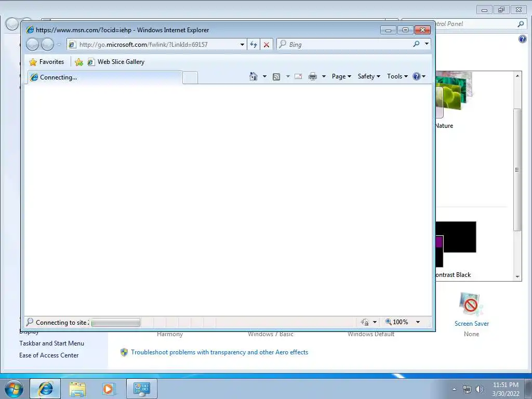532x399 pixels.
Task: Click the Control Panel help icon
Action: [x=523, y=39]
